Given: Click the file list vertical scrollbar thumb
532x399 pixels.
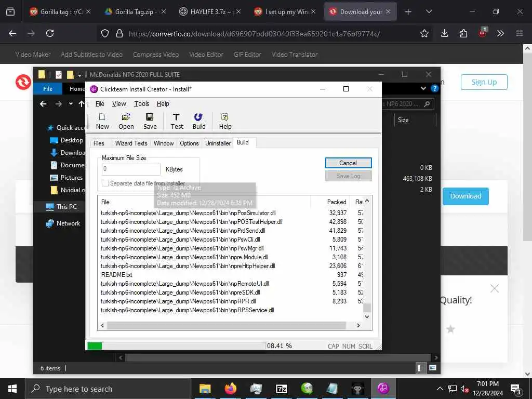Looking at the screenshot, I should 367,308.
